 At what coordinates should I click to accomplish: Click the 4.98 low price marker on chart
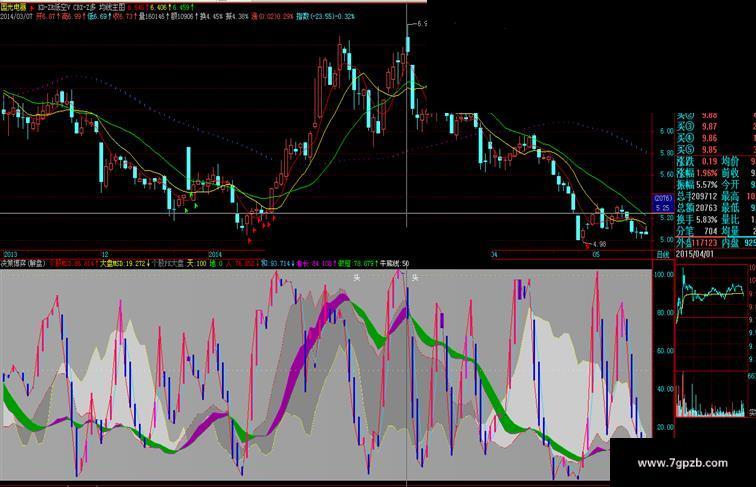pyautogui.click(x=599, y=244)
